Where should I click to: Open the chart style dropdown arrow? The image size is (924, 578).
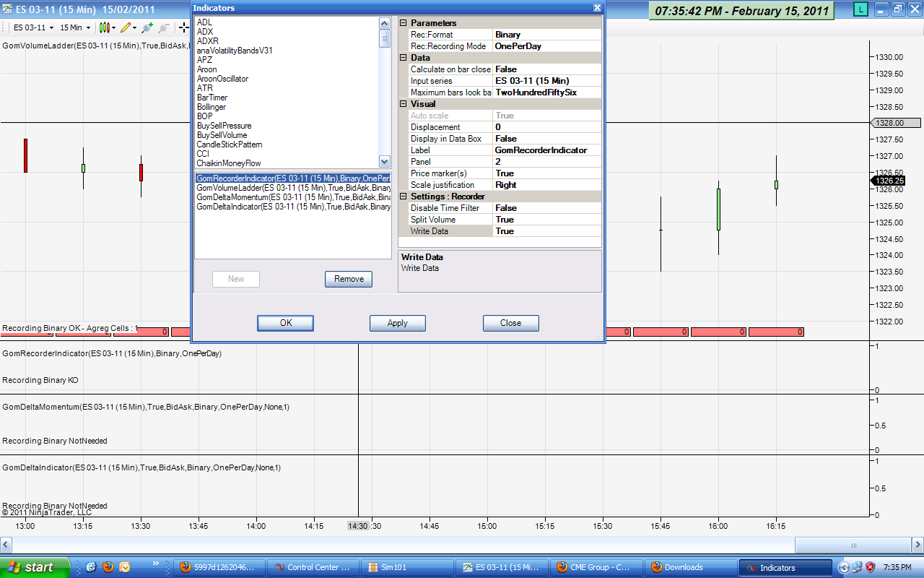113,27
